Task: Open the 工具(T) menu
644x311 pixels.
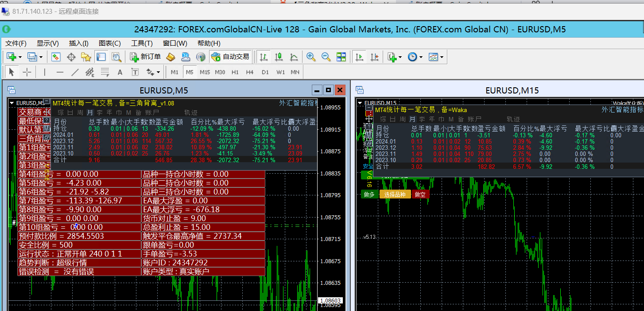Action: [142, 43]
